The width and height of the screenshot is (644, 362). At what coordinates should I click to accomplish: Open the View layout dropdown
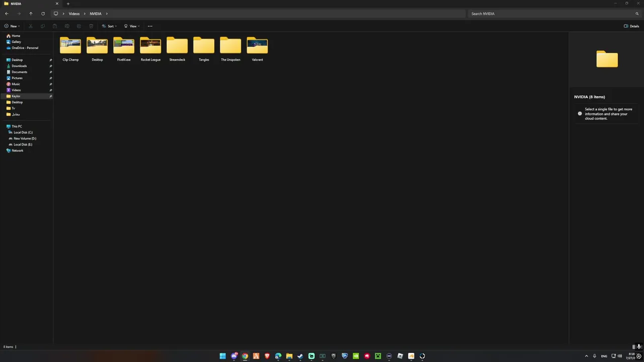point(131,26)
